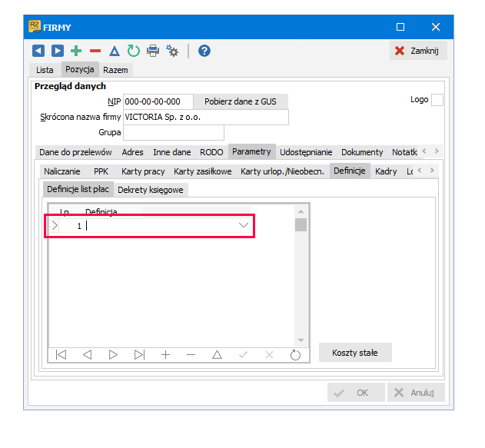Click the grid scrollbar thumb
The image size is (485, 448).
[x=301, y=225]
